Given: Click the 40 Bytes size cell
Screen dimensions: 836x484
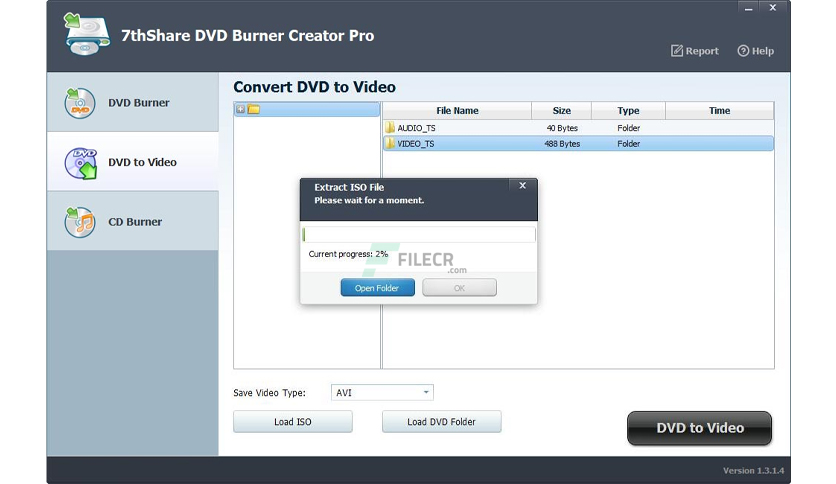Looking at the screenshot, I should click(x=562, y=128).
